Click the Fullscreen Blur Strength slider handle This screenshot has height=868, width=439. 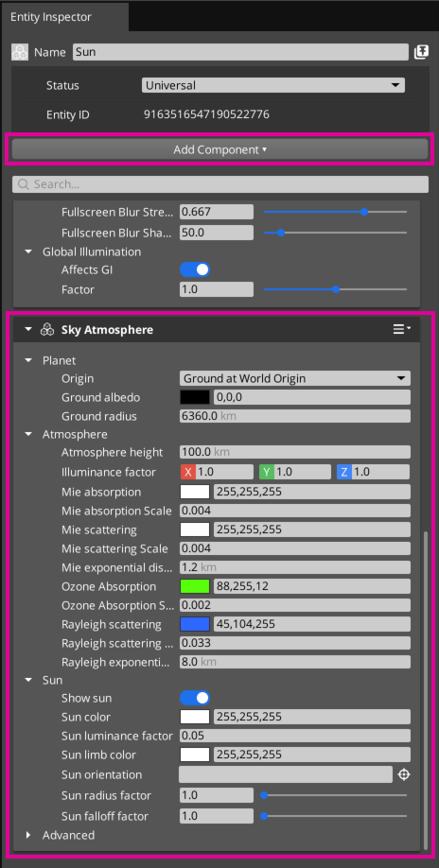363,212
